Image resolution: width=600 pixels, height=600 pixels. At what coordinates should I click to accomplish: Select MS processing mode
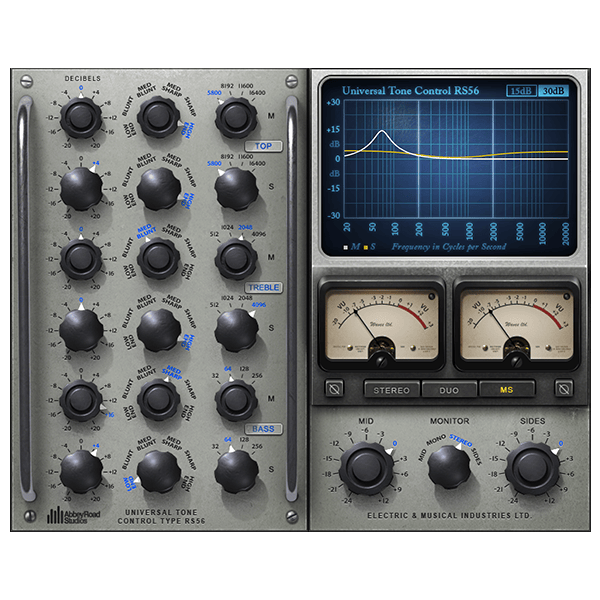pos(507,390)
